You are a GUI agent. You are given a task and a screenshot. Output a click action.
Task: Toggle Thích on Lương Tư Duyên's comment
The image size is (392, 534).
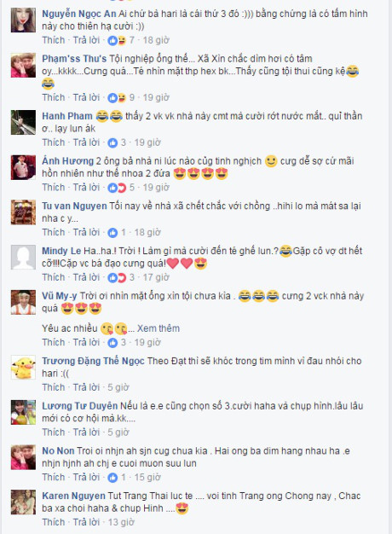[x=54, y=432]
